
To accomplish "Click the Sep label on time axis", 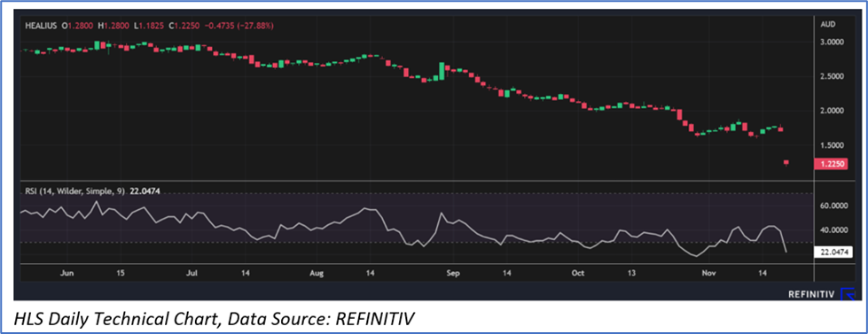I will pyautogui.click(x=453, y=273).
